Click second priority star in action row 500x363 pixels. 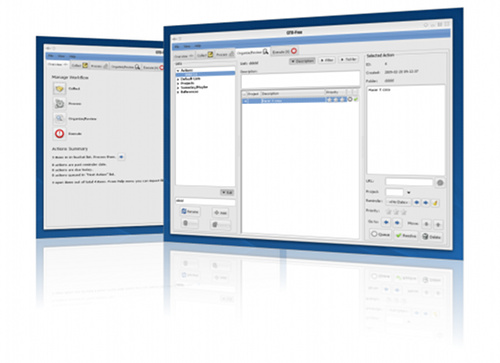pos(336,99)
